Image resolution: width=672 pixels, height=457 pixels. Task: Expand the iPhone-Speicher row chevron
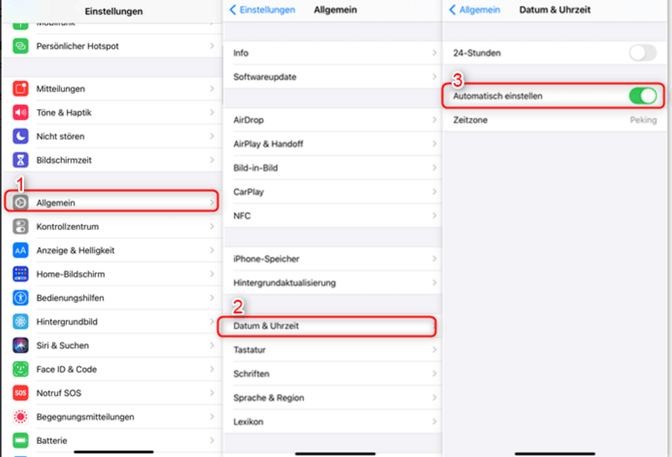click(430, 258)
